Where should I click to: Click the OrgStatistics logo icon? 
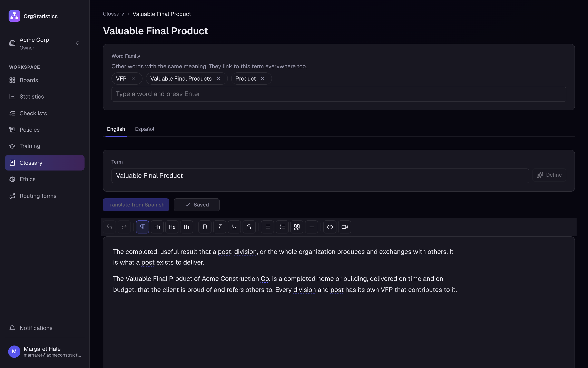click(x=14, y=16)
